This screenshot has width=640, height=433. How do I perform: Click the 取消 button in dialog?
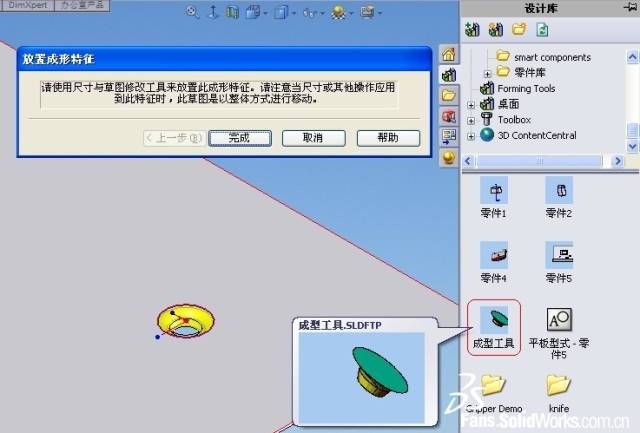click(x=312, y=138)
